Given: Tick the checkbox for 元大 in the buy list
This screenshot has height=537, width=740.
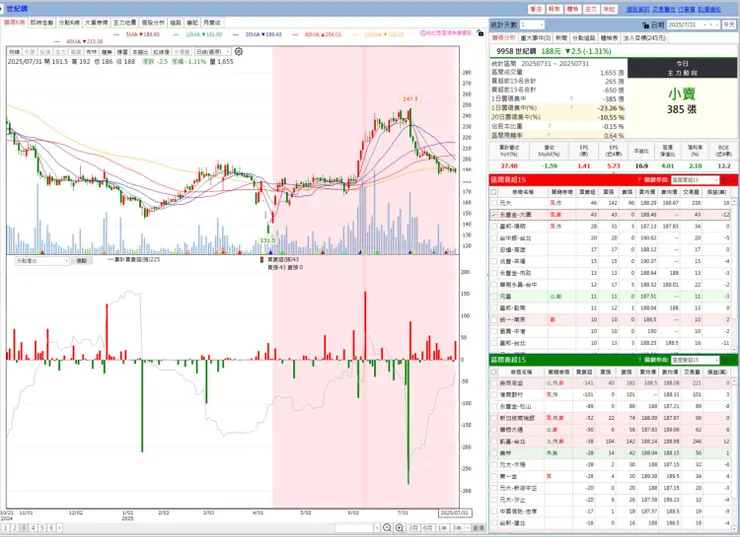Looking at the screenshot, I should (x=494, y=203).
